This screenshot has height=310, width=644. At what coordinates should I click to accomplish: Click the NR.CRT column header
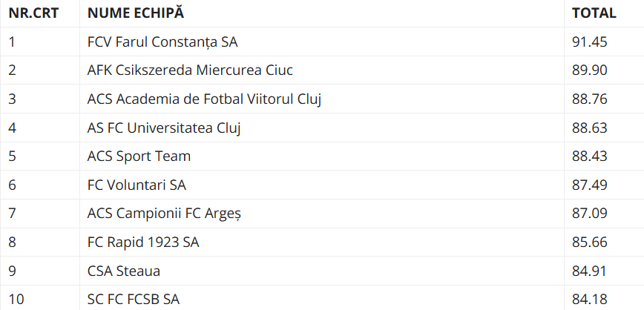[x=33, y=13]
